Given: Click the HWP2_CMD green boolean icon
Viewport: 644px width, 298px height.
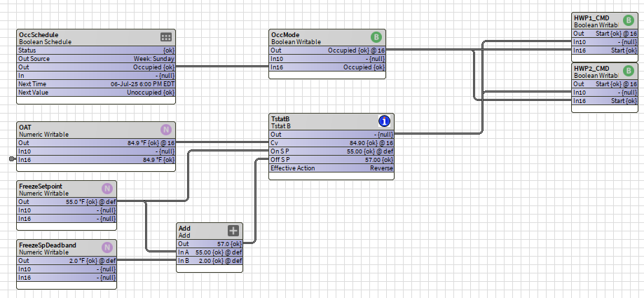Looking at the screenshot, I should click(628, 71).
